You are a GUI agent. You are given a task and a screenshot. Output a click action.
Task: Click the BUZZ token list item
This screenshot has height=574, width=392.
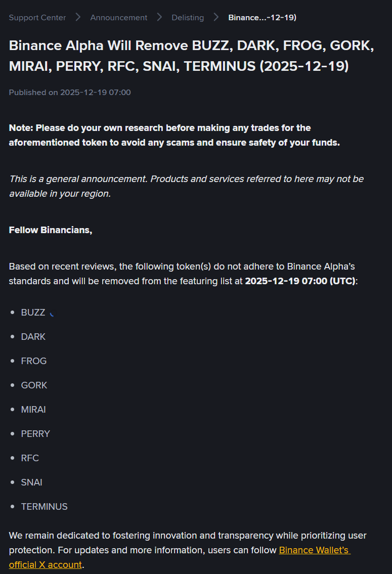click(33, 313)
